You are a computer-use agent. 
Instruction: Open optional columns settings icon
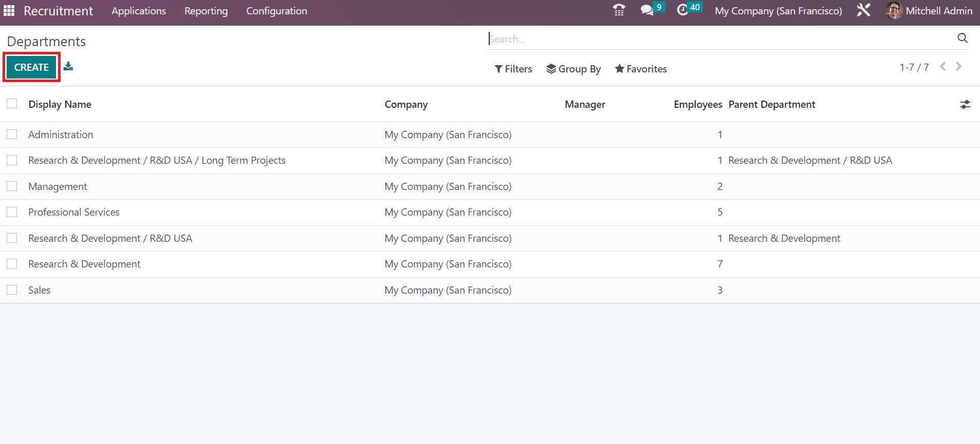tap(965, 105)
